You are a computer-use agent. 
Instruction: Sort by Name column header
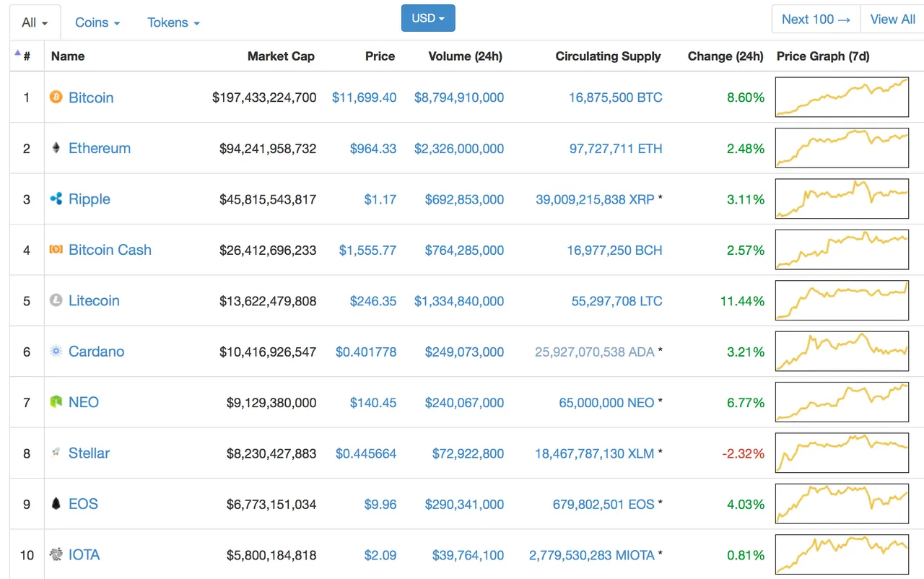point(68,56)
